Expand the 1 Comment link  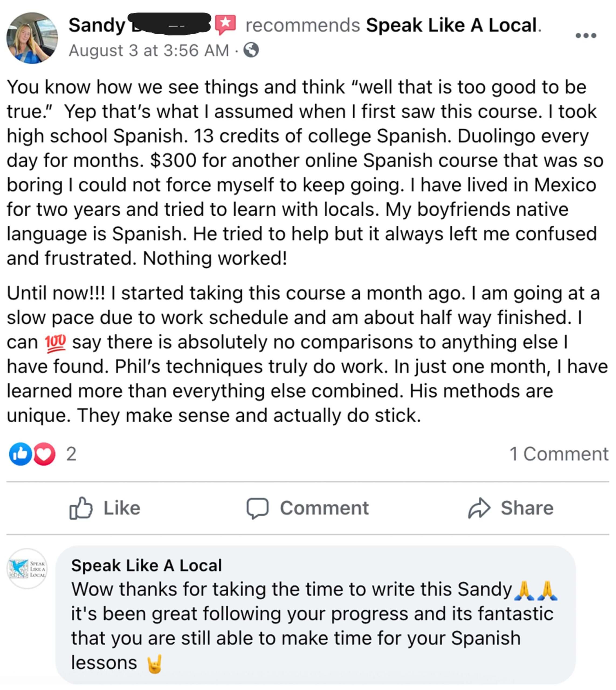point(559,454)
